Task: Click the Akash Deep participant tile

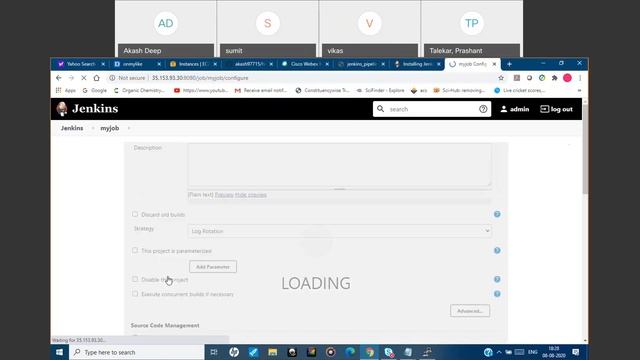Action: 166,29
